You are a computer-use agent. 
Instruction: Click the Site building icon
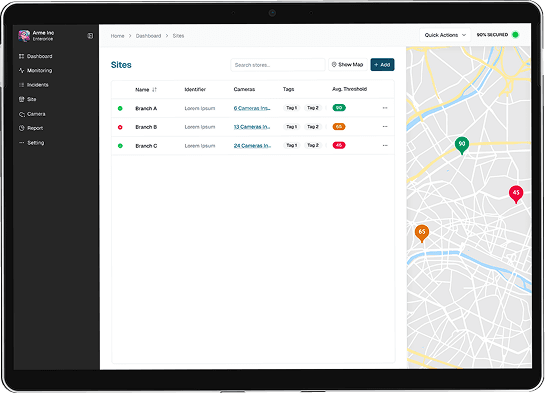(22, 99)
